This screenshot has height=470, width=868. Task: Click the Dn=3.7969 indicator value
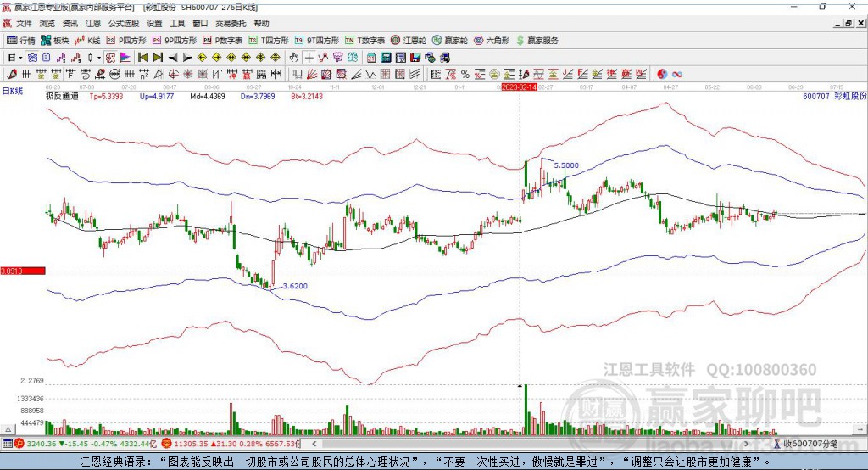(x=258, y=97)
